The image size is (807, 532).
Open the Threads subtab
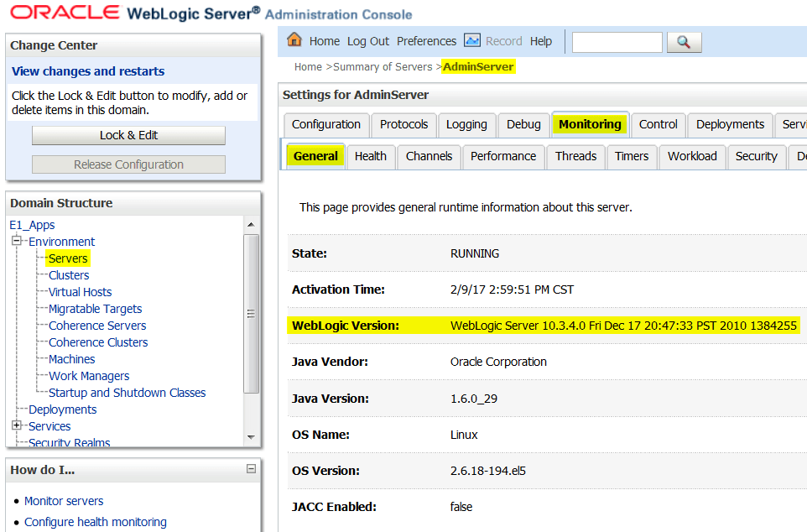tap(576, 157)
